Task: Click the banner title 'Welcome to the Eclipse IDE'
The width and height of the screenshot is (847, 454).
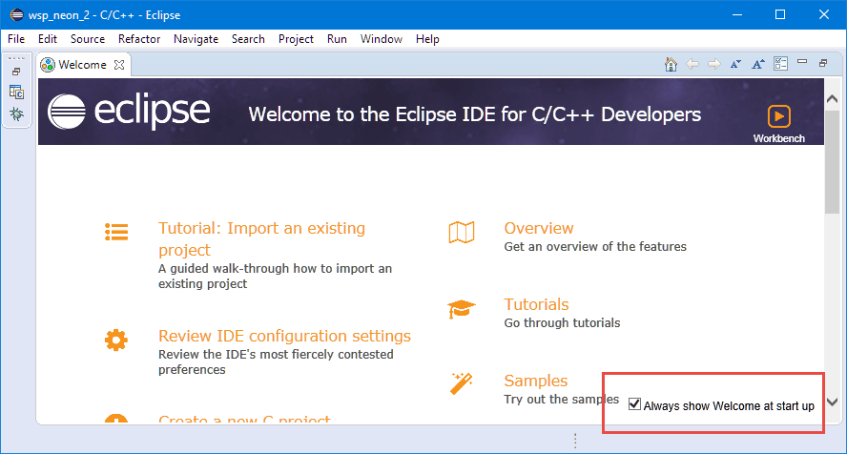Action: click(475, 115)
